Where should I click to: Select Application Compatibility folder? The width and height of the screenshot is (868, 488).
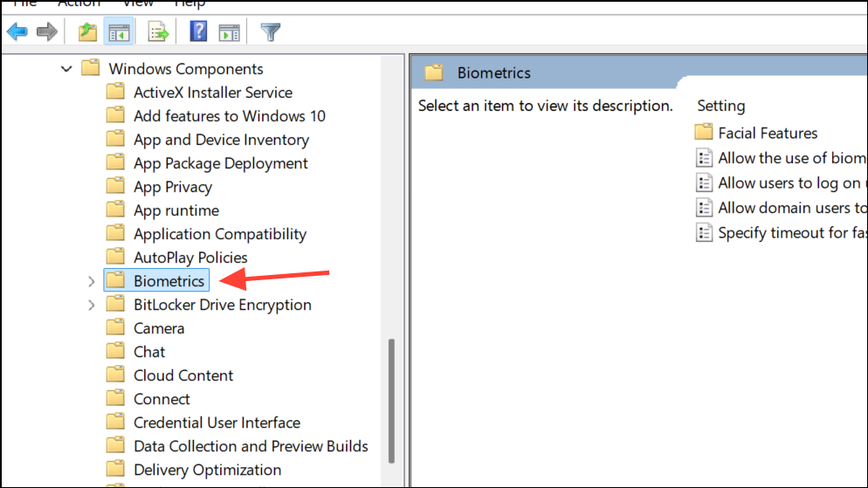click(220, 234)
